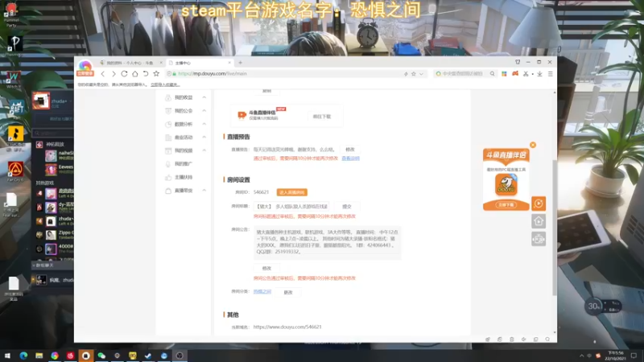Image resolution: width=644 pixels, height=362 pixels.
Task: Close the 斗鱼直播伴侣 floating ad
Action: point(533,145)
